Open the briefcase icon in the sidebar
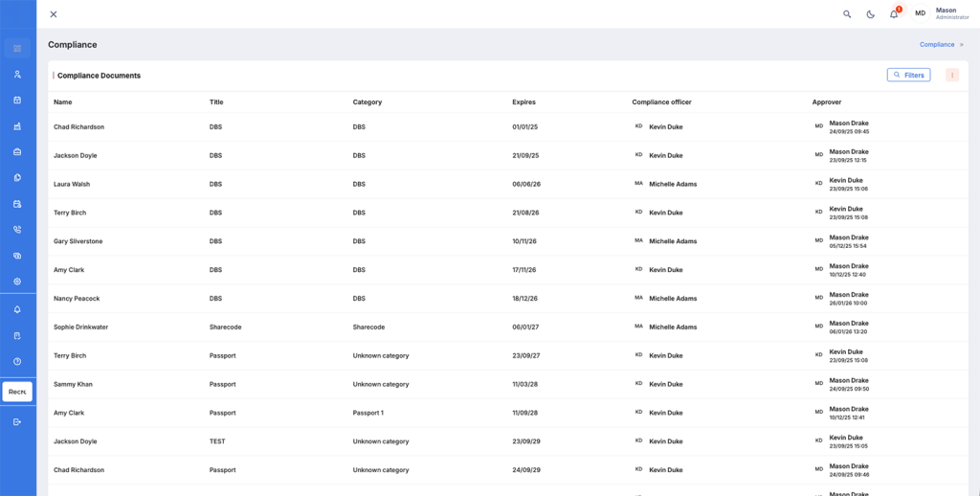Image resolution: width=980 pixels, height=496 pixels. pos(17,152)
